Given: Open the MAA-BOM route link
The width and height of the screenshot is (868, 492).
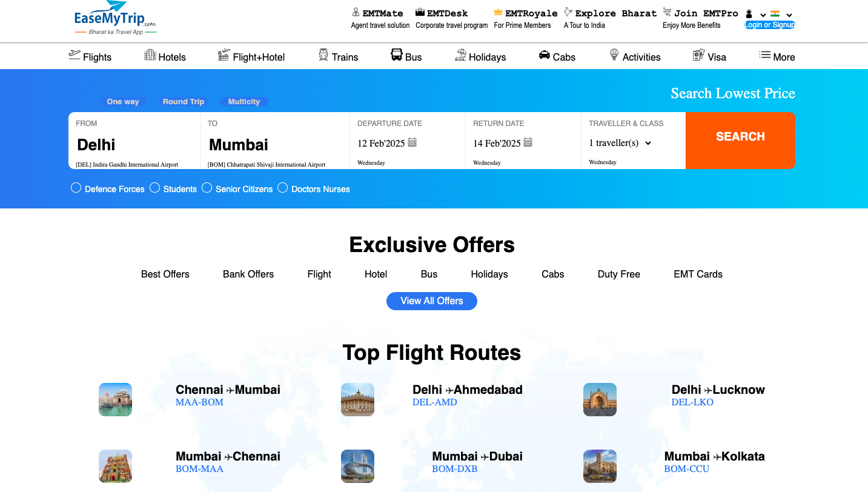Looking at the screenshot, I should (199, 402).
